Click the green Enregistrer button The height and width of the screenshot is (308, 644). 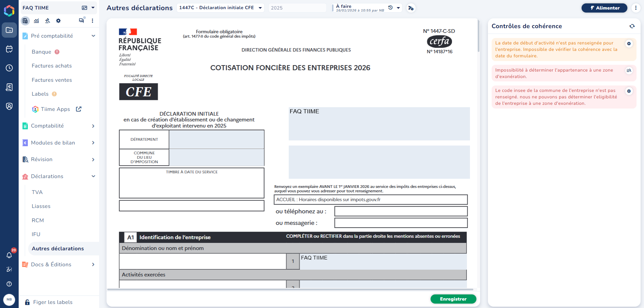click(x=453, y=299)
